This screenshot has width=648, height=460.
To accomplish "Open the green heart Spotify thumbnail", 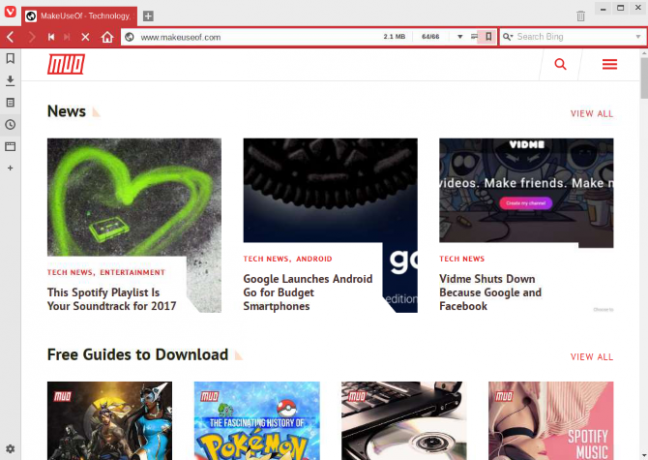I will [x=134, y=197].
